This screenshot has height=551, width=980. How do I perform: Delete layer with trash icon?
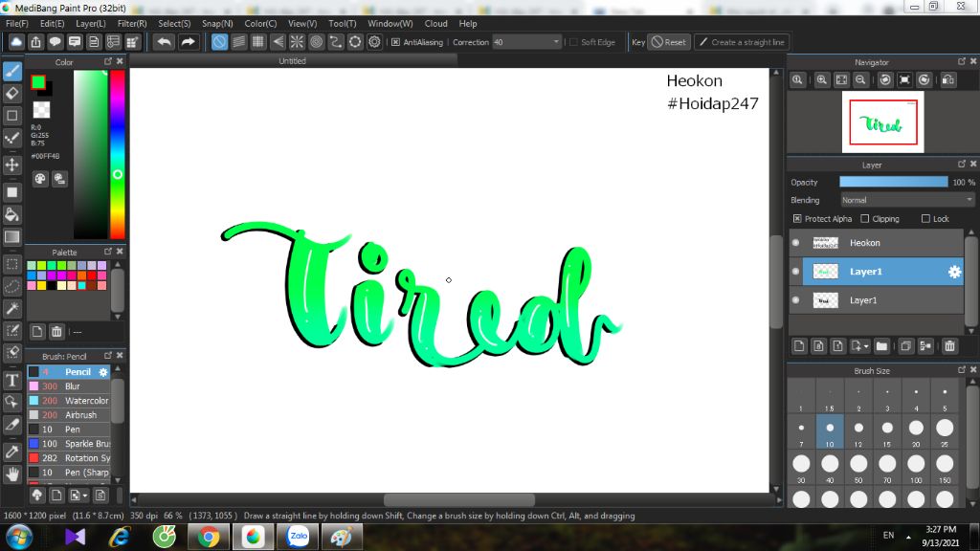click(950, 346)
